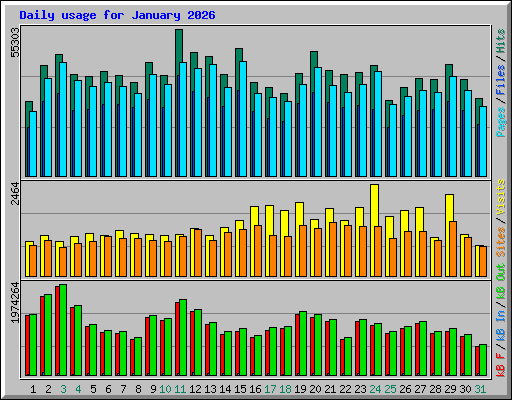Screen dimensions: 512x400
Task: Click the 'kB F' legend label
Action: (501, 365)
